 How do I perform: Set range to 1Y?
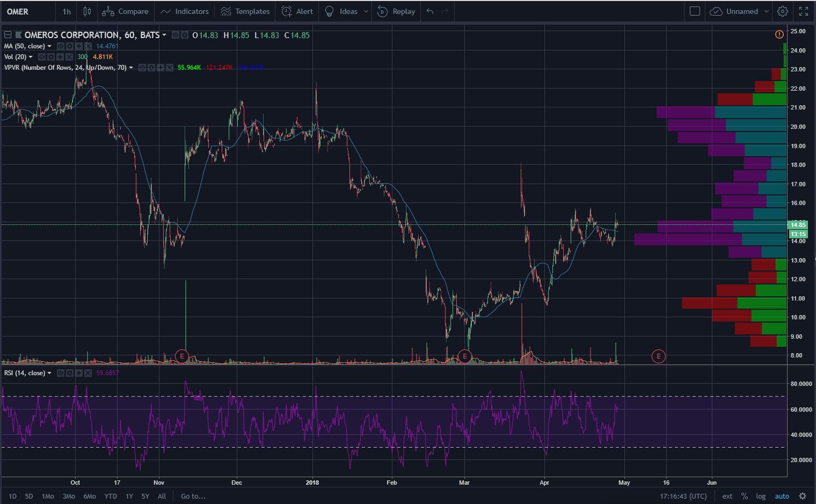coord(129,496)
